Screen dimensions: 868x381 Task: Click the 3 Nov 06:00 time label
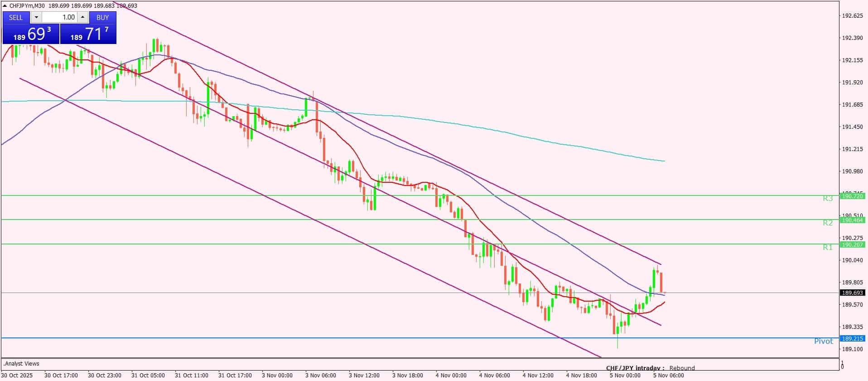click(x=321, y=375)
